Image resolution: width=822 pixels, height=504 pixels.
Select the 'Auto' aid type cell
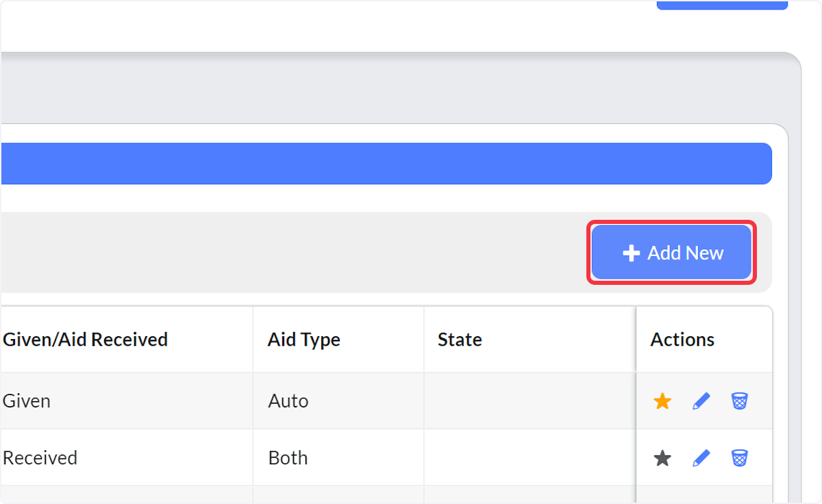[x=338, y=401]
